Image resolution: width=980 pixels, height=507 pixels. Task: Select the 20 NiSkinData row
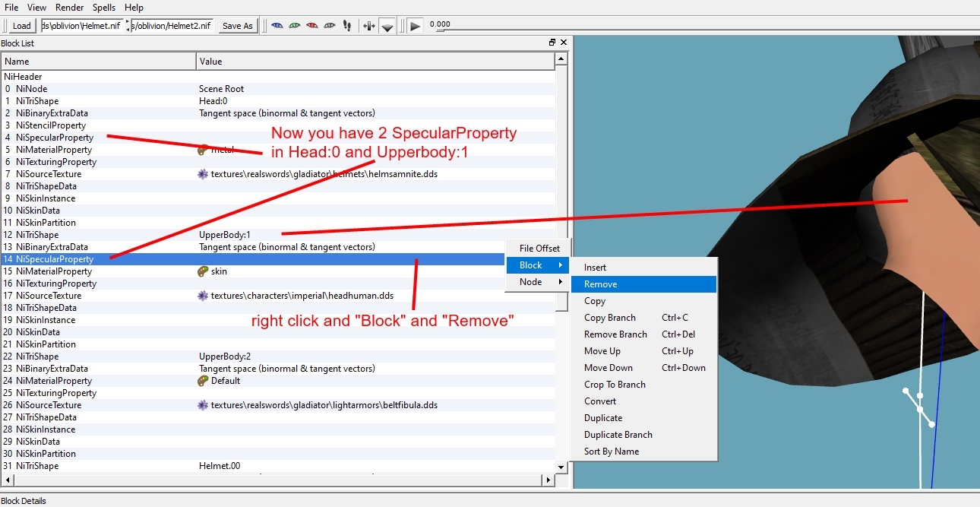[x=278, y=332]
